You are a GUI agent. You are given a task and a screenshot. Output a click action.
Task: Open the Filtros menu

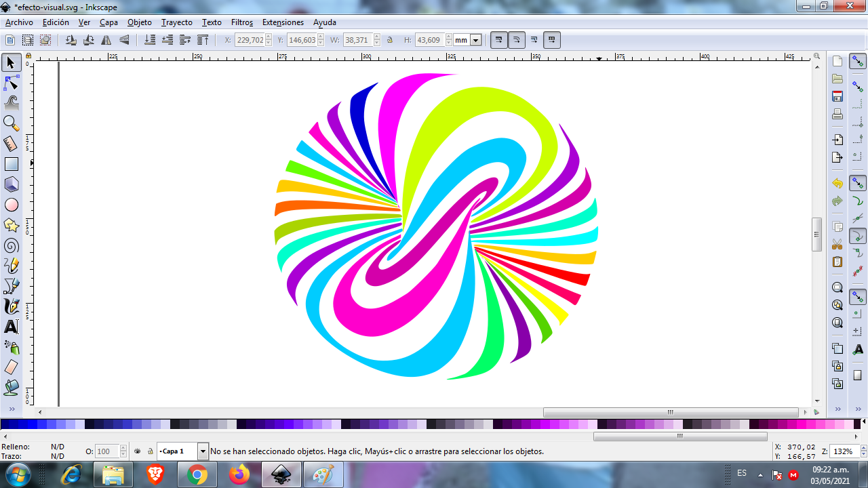pyautogui.click(x=242, y=22)
